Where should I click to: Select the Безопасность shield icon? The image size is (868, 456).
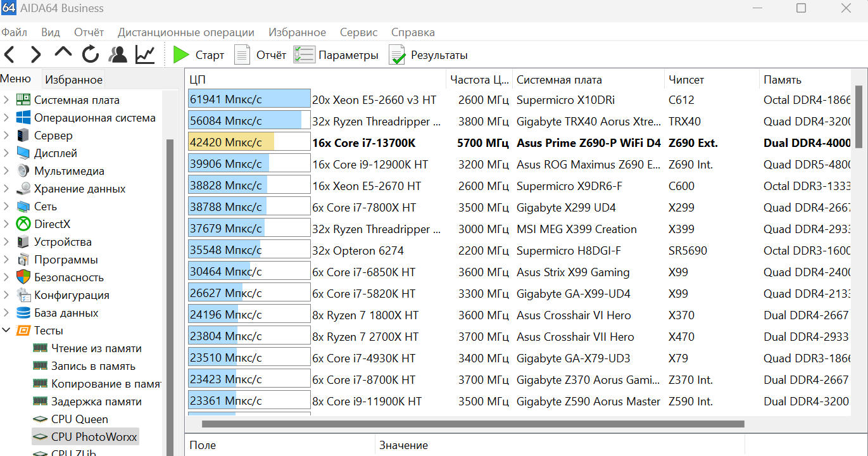pyautogui.click(x=23, y=277)
